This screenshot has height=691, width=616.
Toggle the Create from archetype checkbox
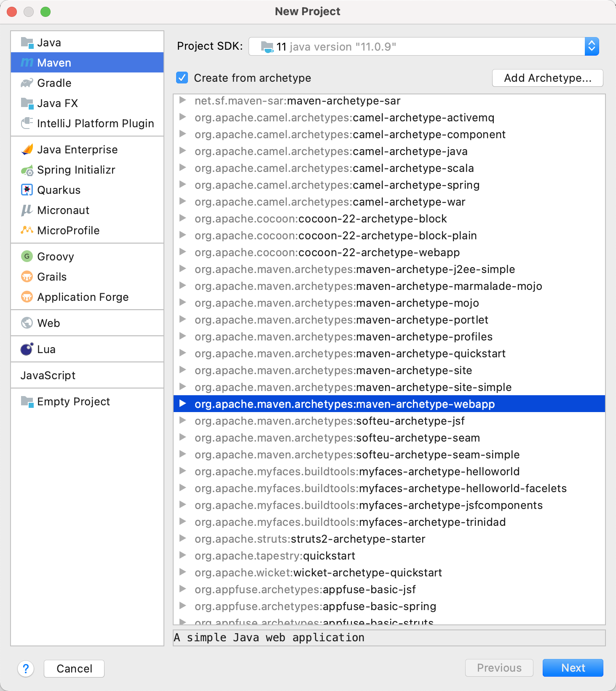point(182,78)
